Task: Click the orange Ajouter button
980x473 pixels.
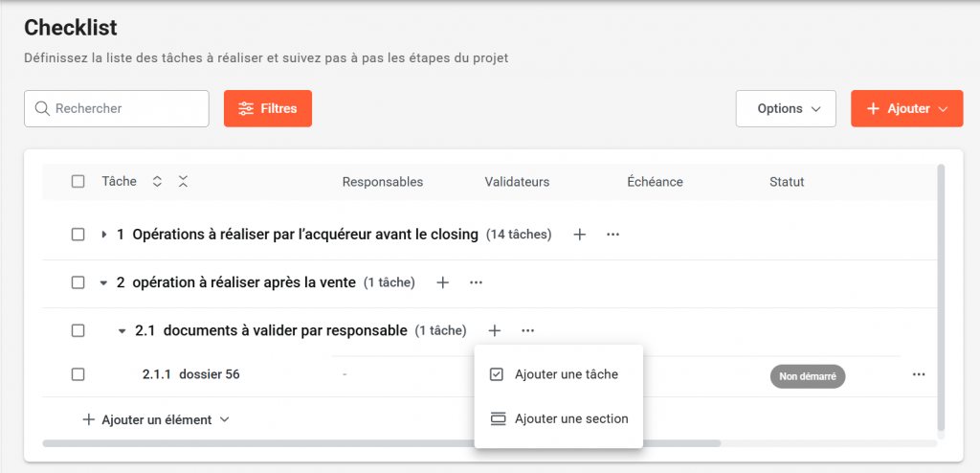Action: point(906,108)
